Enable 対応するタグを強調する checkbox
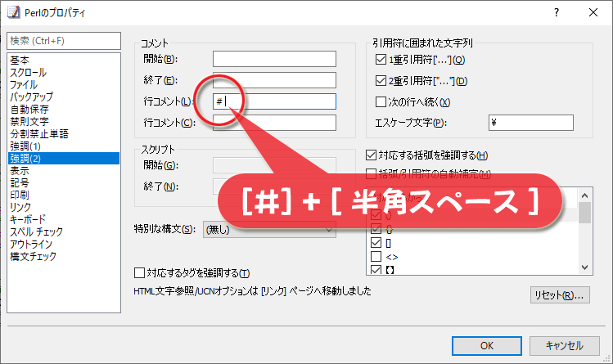 [139, 272]
